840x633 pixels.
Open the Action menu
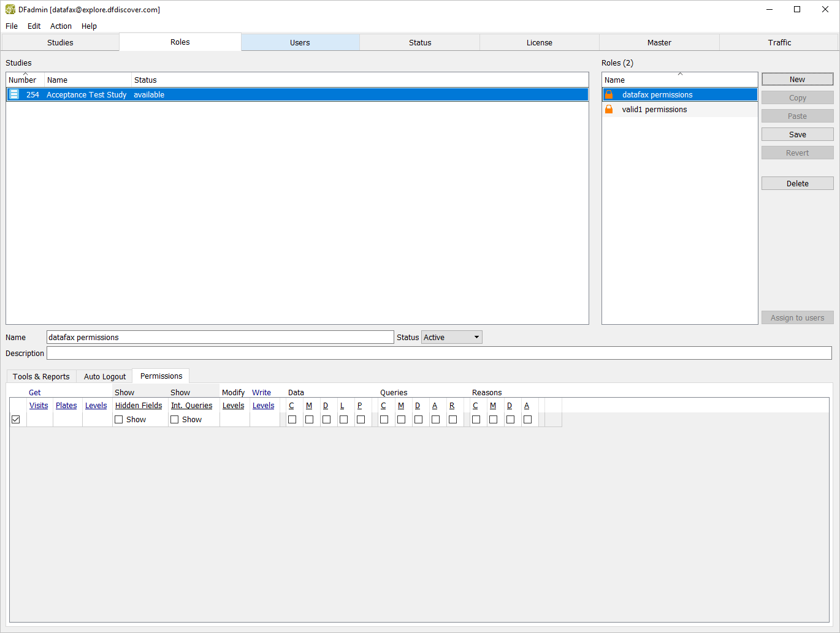61,26
